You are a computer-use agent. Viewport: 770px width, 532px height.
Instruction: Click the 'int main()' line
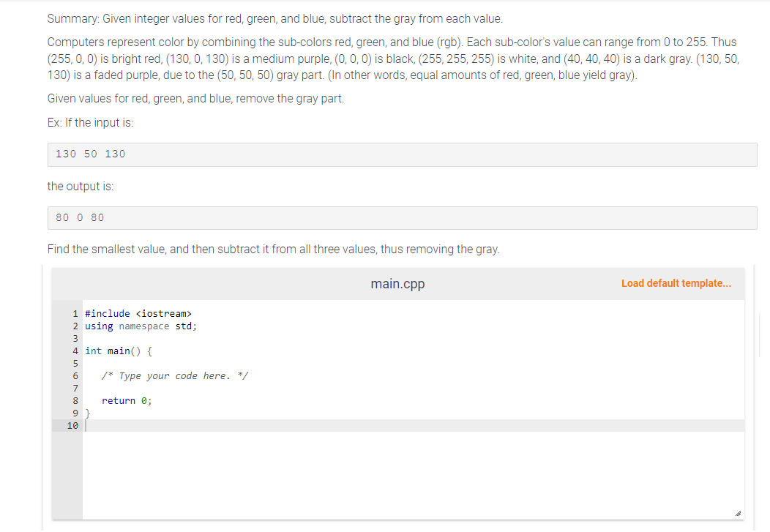pos(117,351)
